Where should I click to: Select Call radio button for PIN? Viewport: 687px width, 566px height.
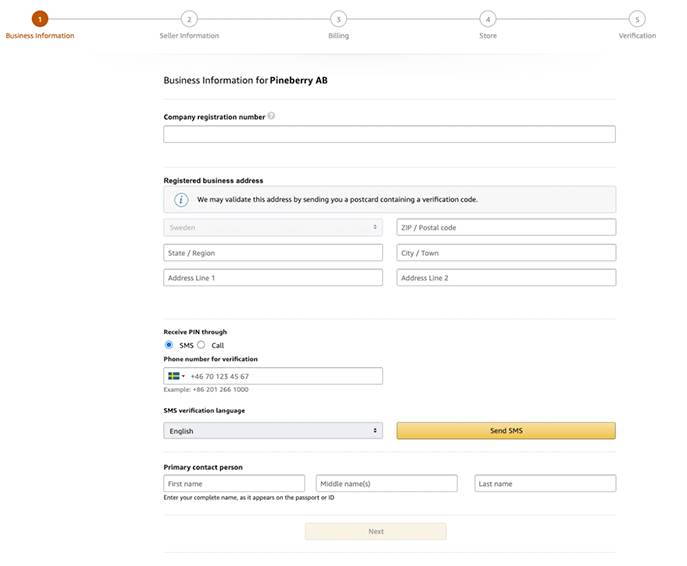tap(201, 345)
